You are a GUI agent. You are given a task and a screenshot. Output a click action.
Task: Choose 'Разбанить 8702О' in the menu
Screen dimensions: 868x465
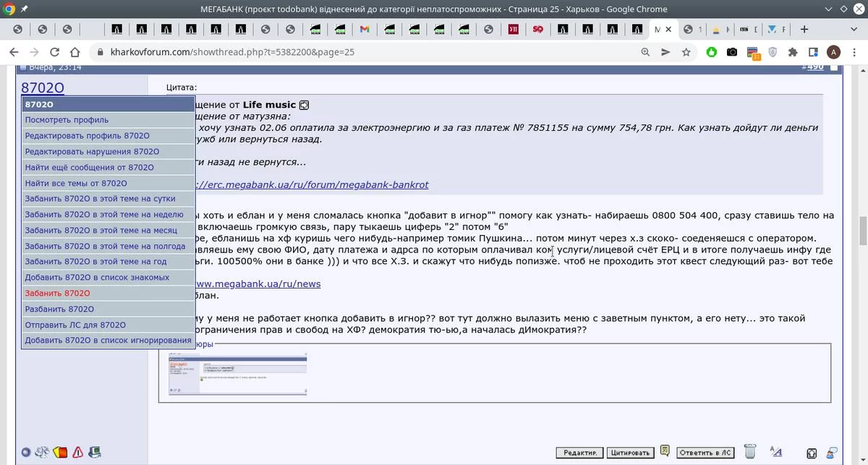click(x=109, y=310)
